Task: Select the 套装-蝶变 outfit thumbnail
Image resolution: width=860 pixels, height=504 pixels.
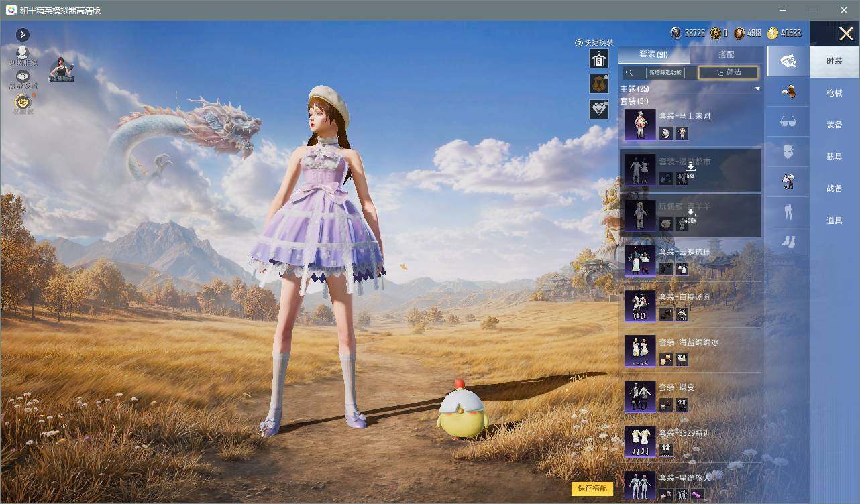Action: pos(640,396)
